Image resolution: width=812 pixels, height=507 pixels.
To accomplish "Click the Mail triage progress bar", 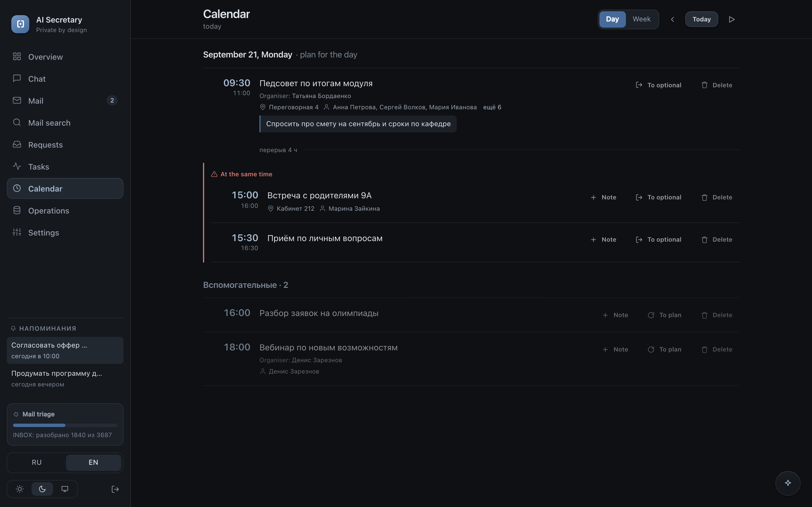I will coord(65,425).
